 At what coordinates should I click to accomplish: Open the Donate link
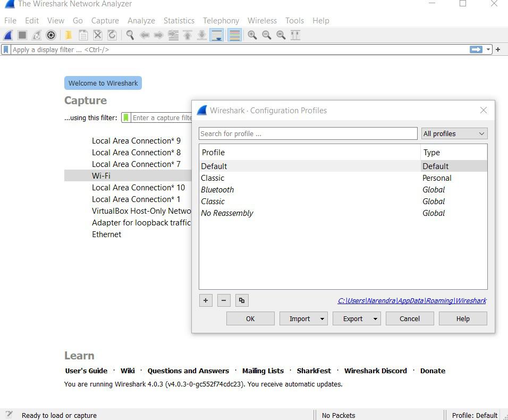click(x=433, y=371)
